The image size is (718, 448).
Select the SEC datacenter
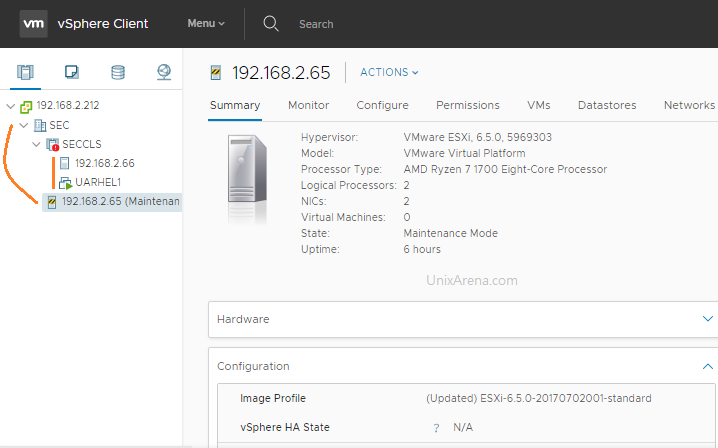59,125
